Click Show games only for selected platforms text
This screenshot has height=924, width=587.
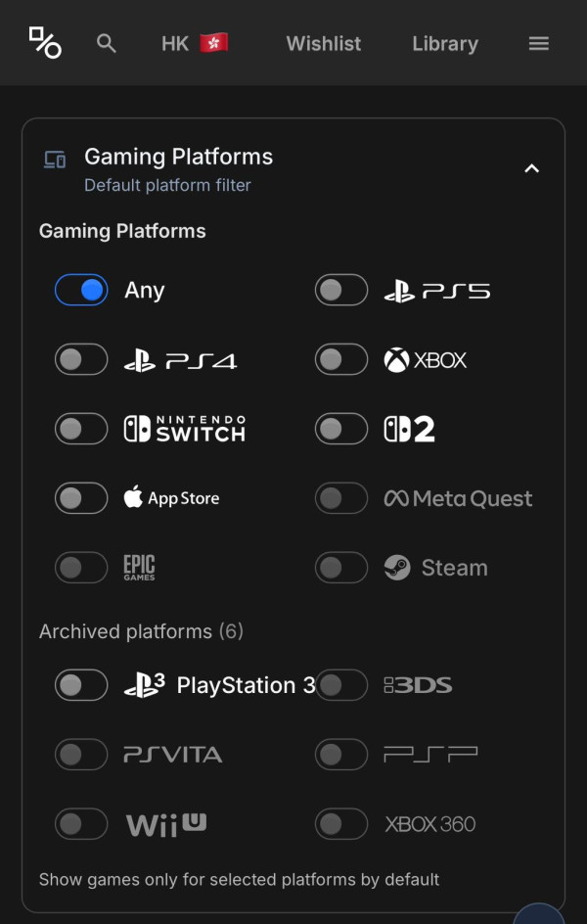pyautogui.click(x=238, y=879)
